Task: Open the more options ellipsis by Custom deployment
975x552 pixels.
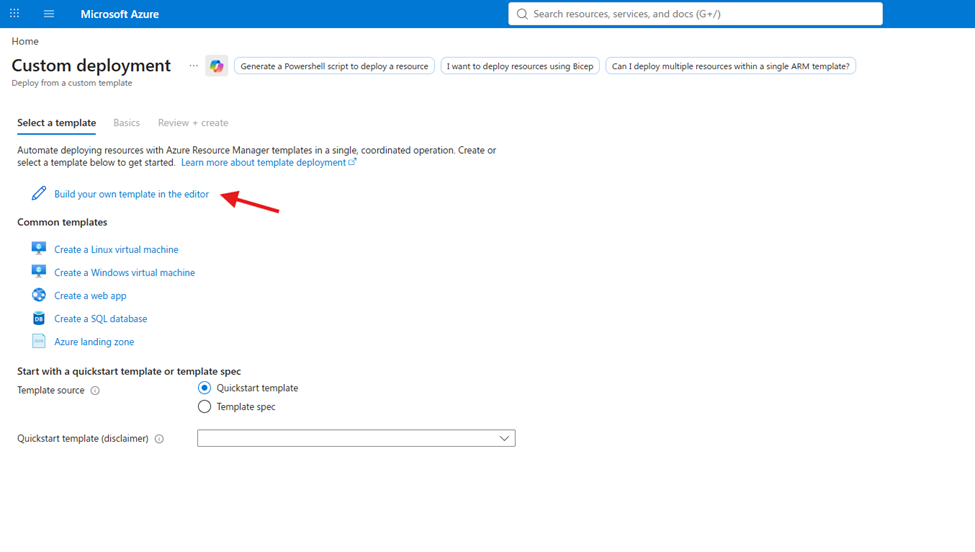Action: tap(193, 65)
